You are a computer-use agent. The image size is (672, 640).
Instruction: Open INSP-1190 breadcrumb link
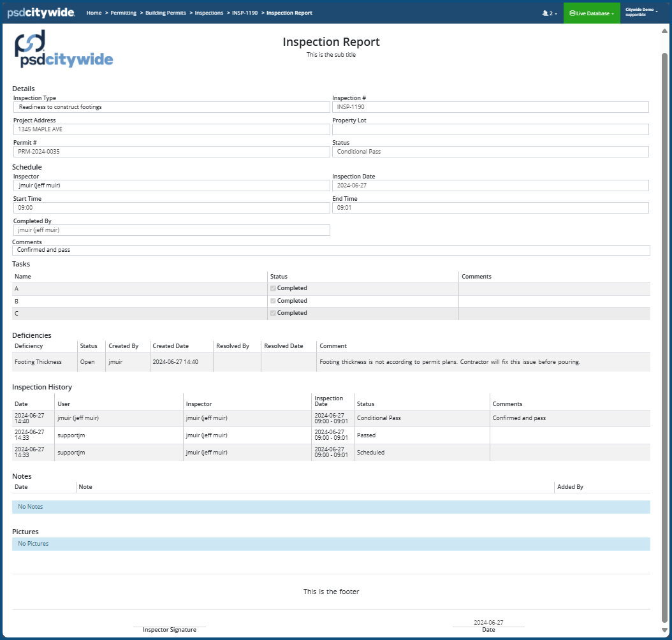(x=245, y=13)
